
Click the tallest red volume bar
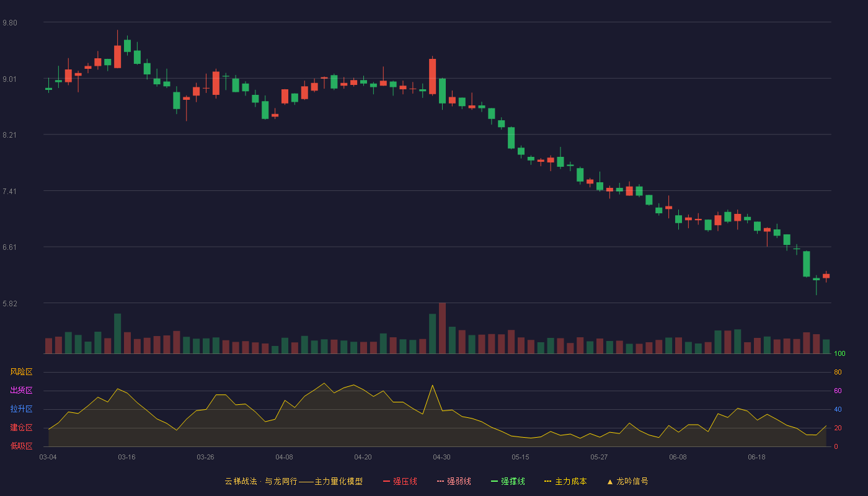coord(442,328)
